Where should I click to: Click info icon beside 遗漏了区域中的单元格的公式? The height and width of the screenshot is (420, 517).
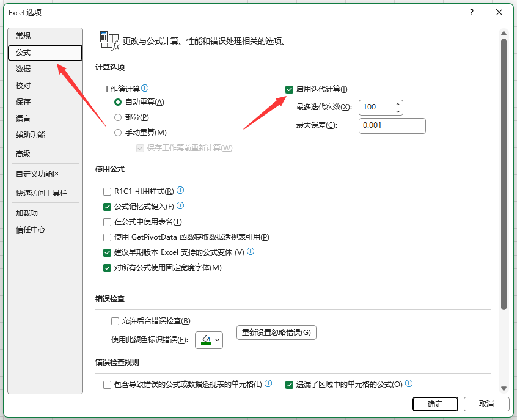coord(409,383)
